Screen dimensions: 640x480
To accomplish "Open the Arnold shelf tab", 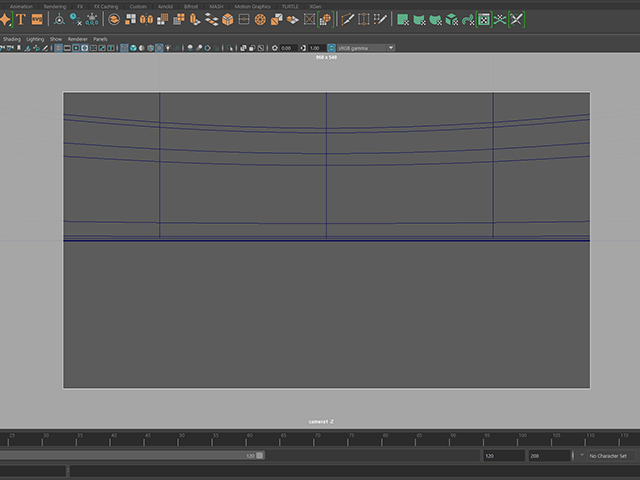I will 165,7.
